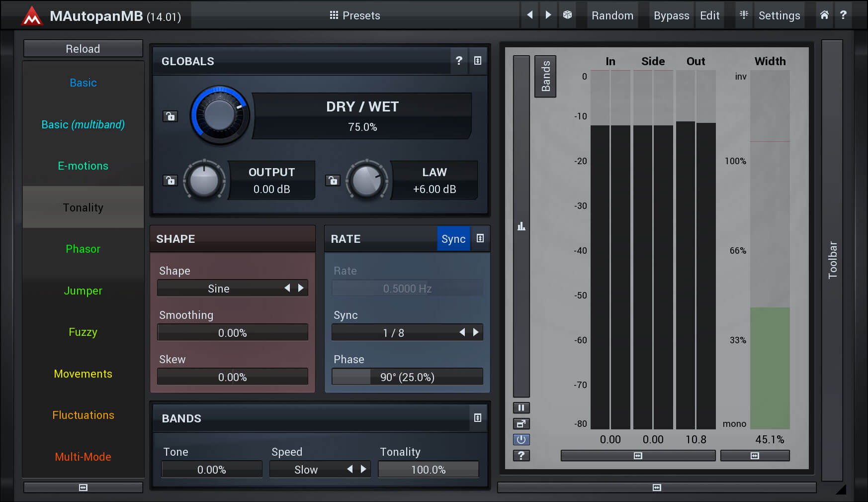Viewport: 868px width, 502px height.
Task: Click the Skew 0.00% slider
Action: point(233,377)
